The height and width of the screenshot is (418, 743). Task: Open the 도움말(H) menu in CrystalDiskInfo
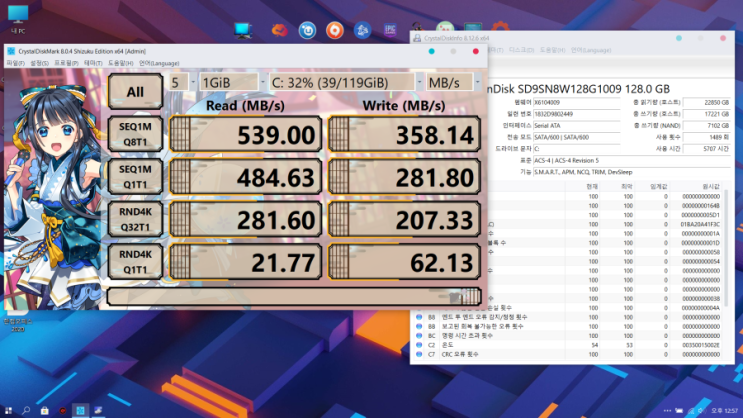pyautogui.click(x=553, y=50)
